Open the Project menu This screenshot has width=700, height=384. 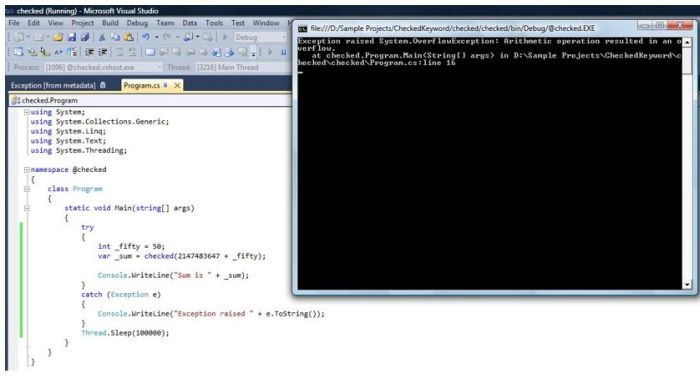83,23
